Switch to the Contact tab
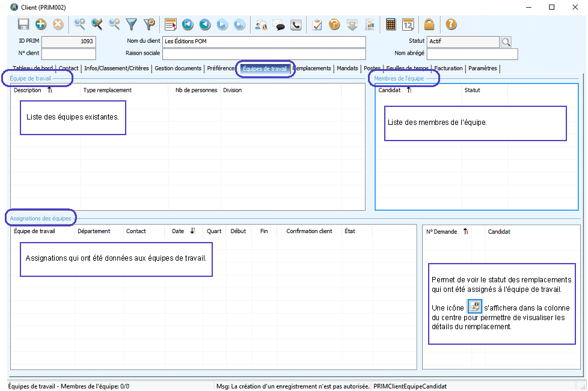 click(x=69, y=68)
